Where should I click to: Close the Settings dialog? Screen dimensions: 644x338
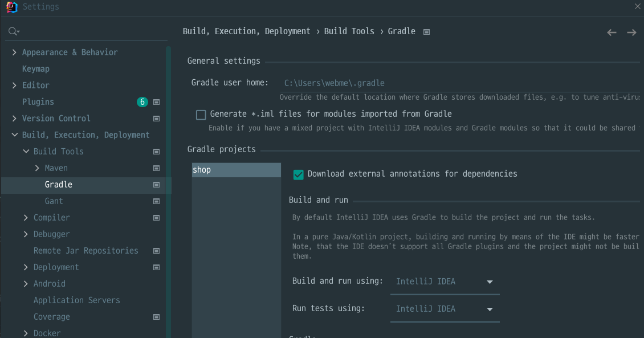[638, 6]
